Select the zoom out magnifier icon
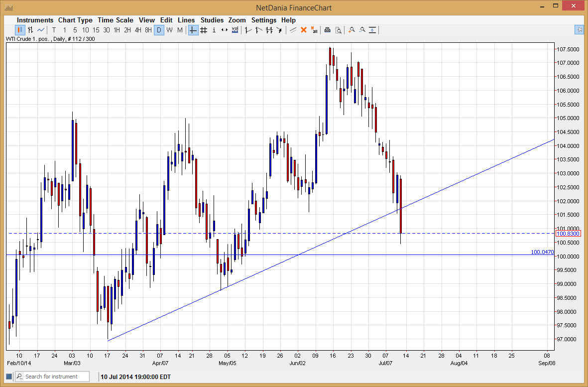The image size is (588, 387). pyautogui.click(x=362, y=30)
